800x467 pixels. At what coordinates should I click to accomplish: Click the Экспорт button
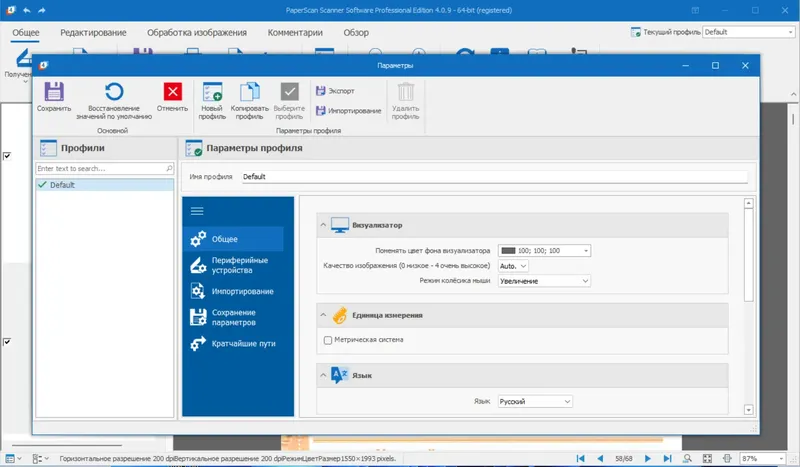pos(335,91)
